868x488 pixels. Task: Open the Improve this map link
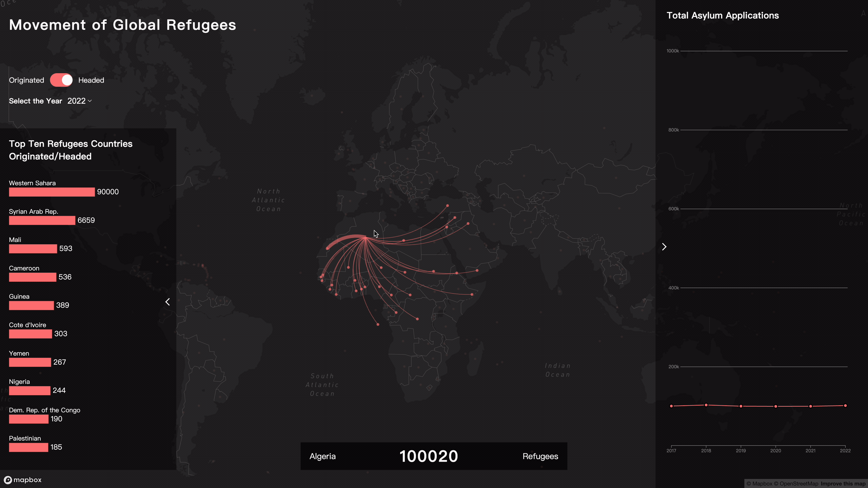(843, 484)
